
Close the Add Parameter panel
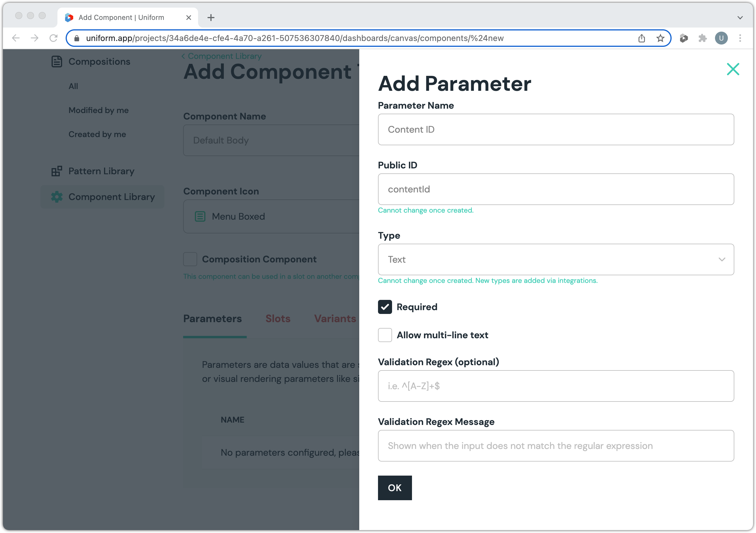click(x=733, y=69)
